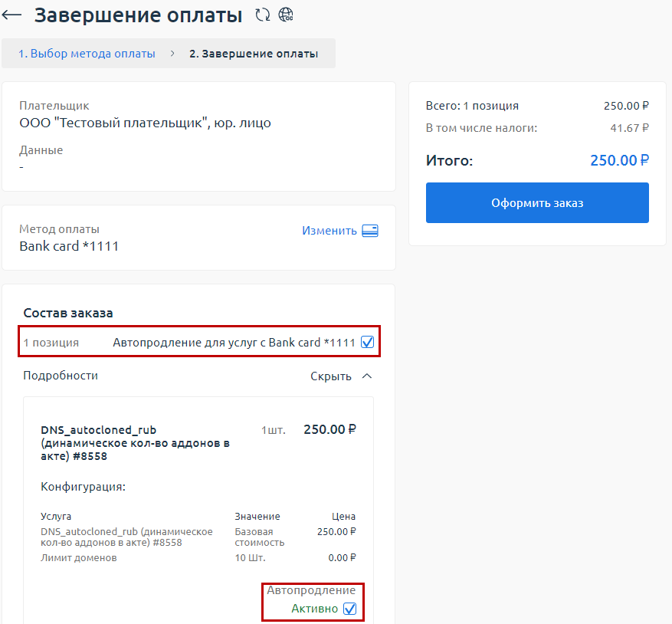
Task: Click the bank card icon near Изменить
Action: tap(370, 231)
